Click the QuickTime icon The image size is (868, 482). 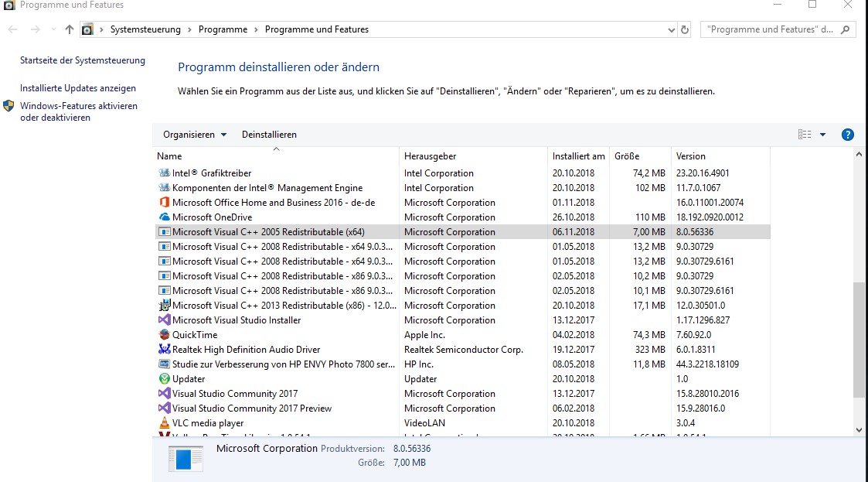coord(164,335)
